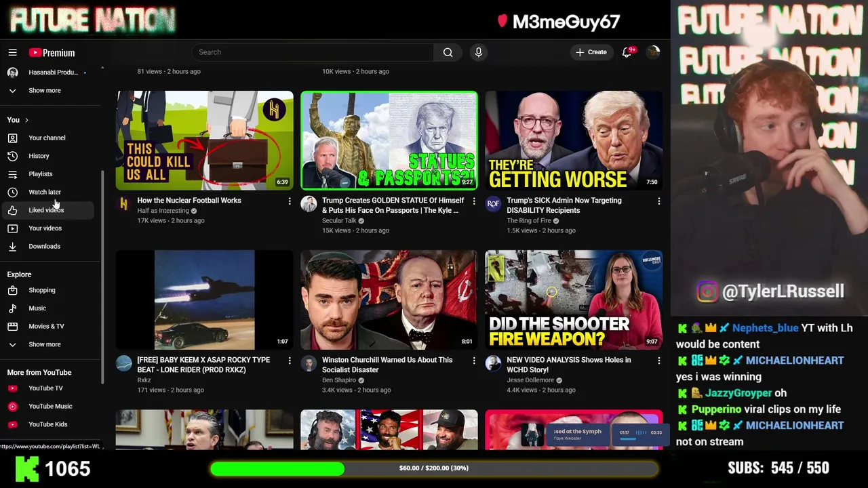Open Jesse Dollemore channel avatar
868x488 pixels.
[x=493, y=363]
